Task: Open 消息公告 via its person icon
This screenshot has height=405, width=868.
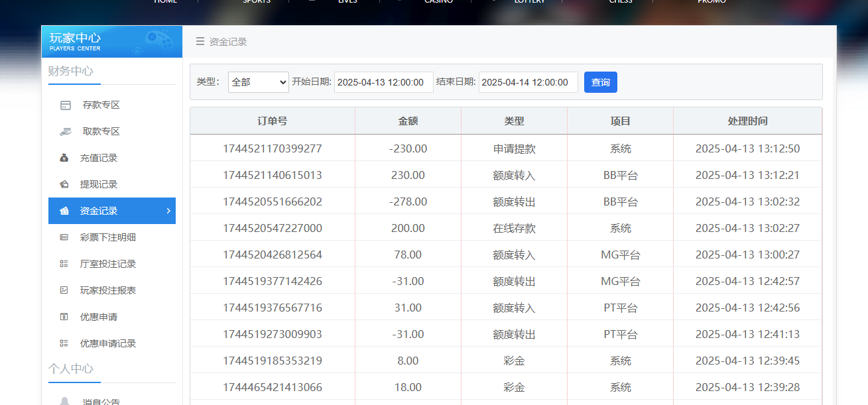Action: tap(64, 400)
